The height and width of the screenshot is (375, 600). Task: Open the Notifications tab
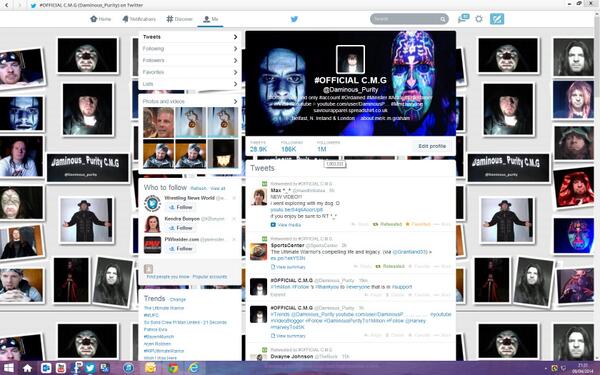[x=139, y=19]
